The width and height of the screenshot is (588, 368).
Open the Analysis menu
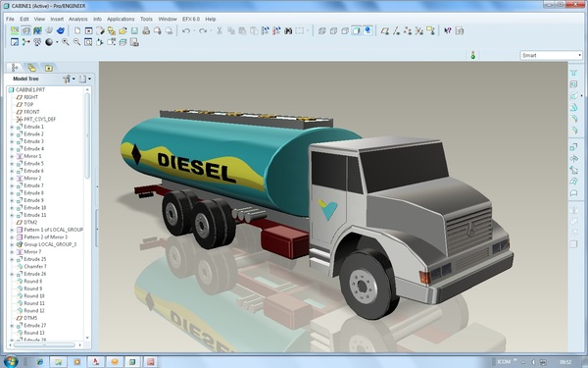point(78,19)
